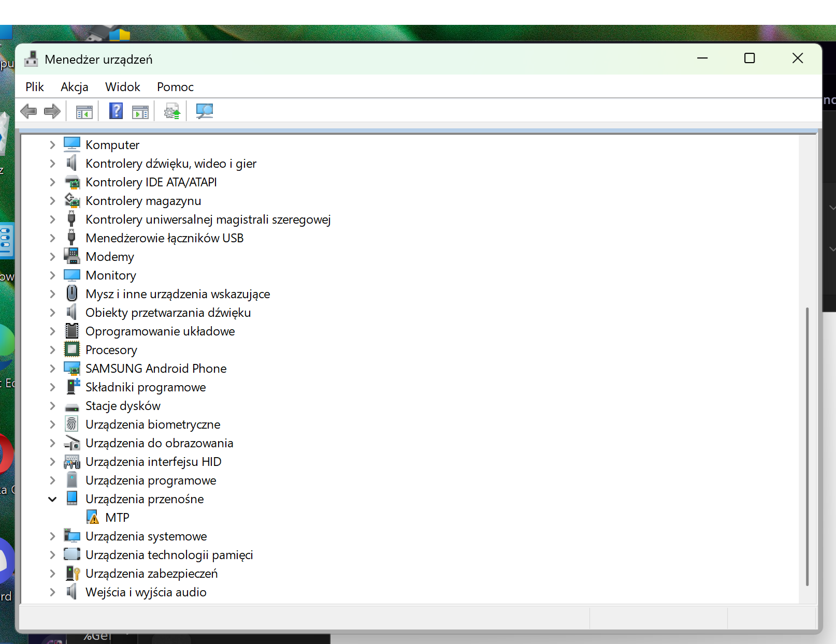Expand the Komputer tree node
The height and width of the screenshot is (644, 836).
point(52,144)
